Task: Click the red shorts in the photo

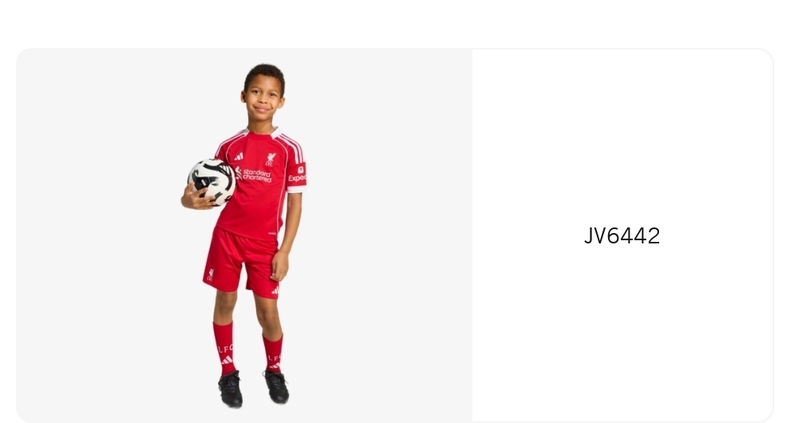Action: (x=242, y=264)
